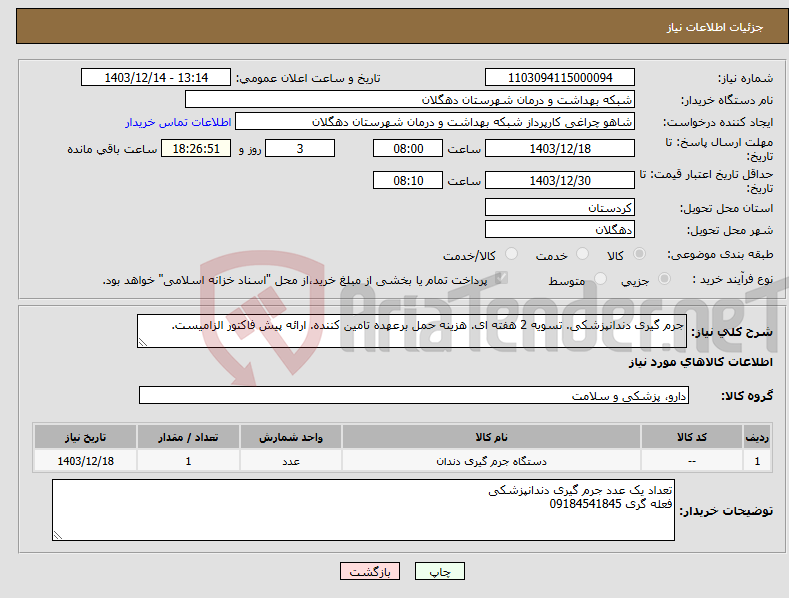Image resolution: width=789 pixels, height=598 pixels.
Task: Click the delivery province field کردستان
Action: [560, 207]
